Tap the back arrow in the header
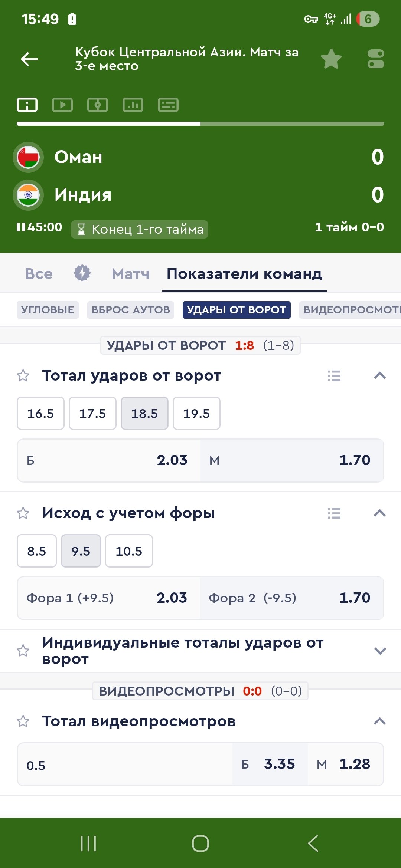 [x=30, y=59]
